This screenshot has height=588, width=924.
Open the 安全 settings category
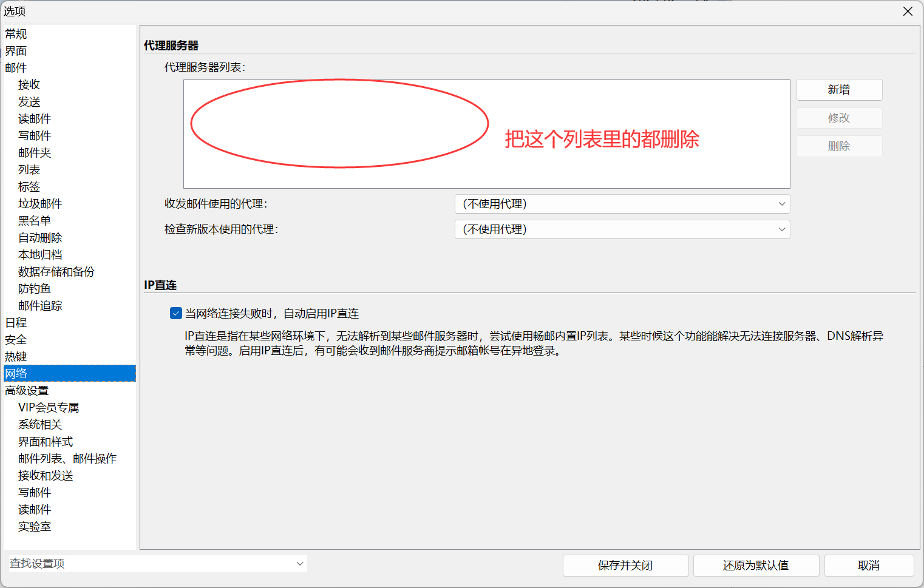[16, 340]
